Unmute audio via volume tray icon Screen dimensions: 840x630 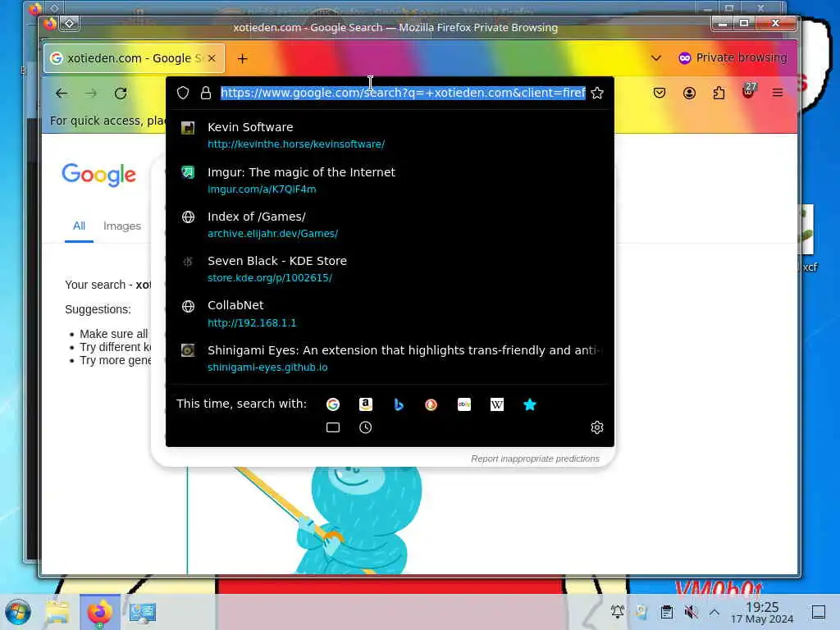click(x=691, y=611)
